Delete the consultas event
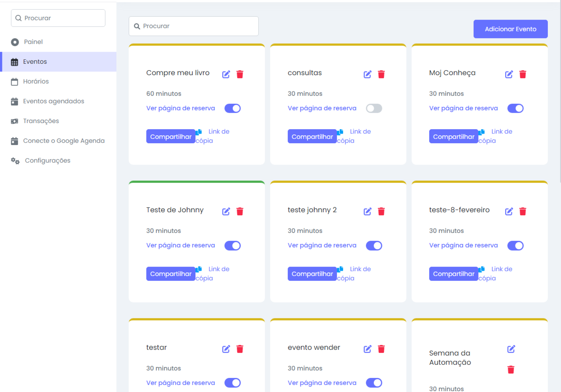 381,74
